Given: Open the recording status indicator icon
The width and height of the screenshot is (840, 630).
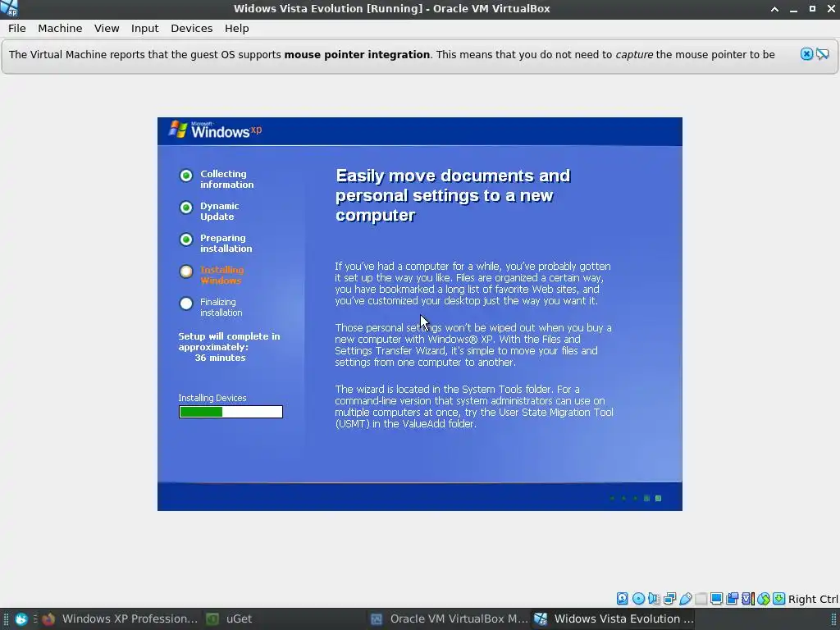Looking at the screenshot, I should tap(732, 598).
